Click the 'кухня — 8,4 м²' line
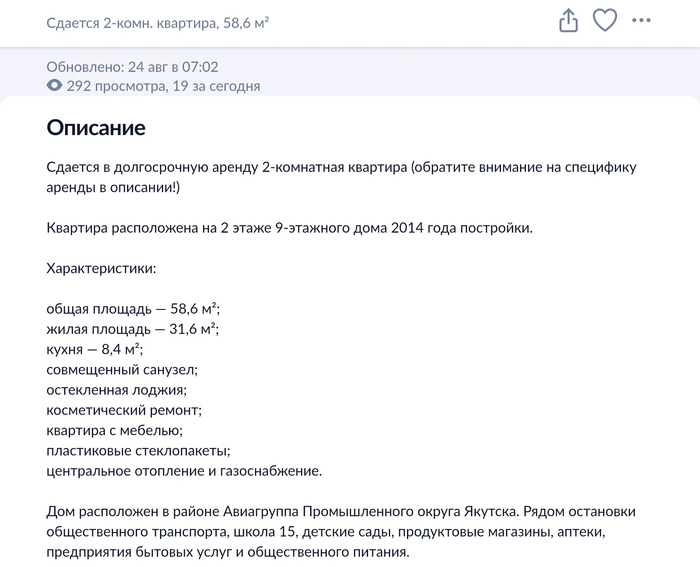 point(95,350)
